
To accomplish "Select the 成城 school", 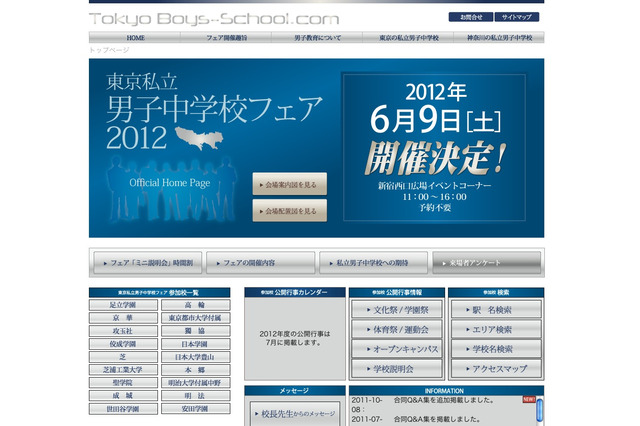I will [x=123, y=396].
